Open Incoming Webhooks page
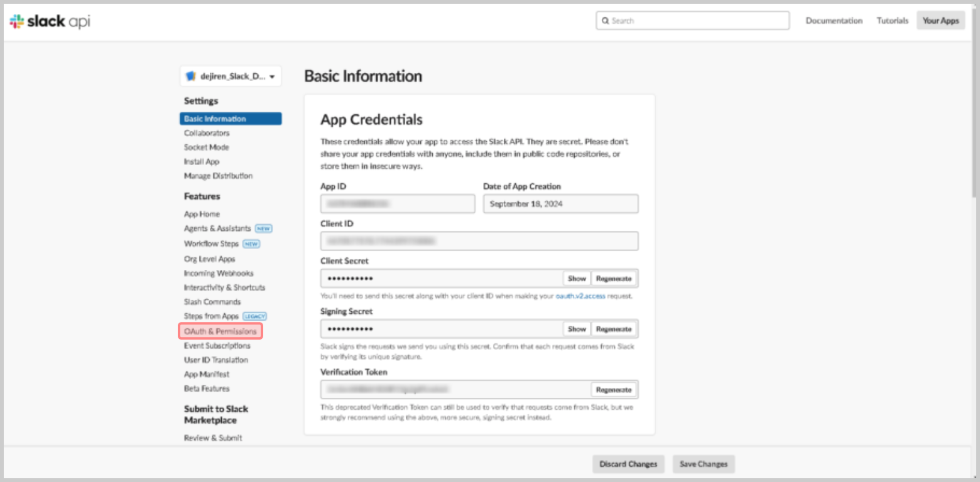 tap(219, 274)
